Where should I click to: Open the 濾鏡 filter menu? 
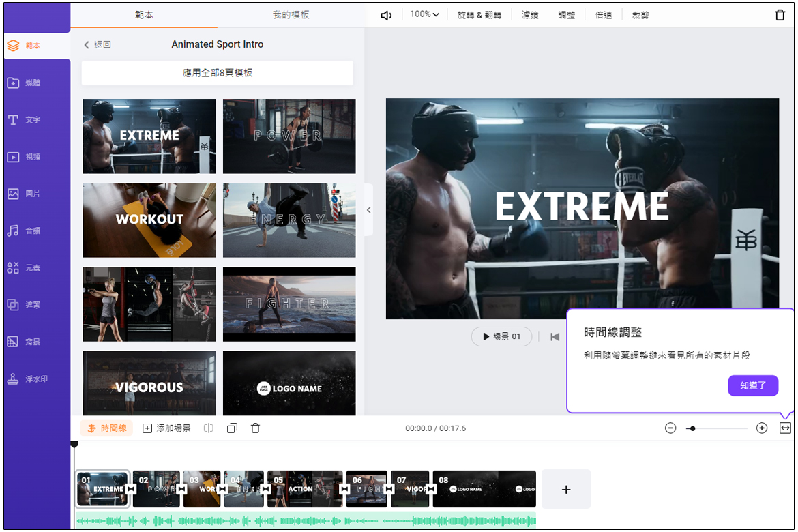pos(530,15)
